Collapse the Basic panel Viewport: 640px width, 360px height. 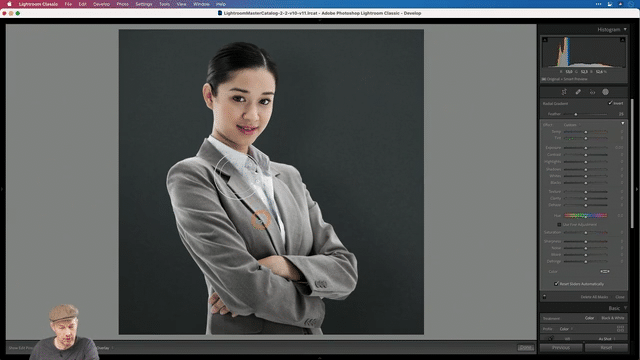click(x=625, y=308)
